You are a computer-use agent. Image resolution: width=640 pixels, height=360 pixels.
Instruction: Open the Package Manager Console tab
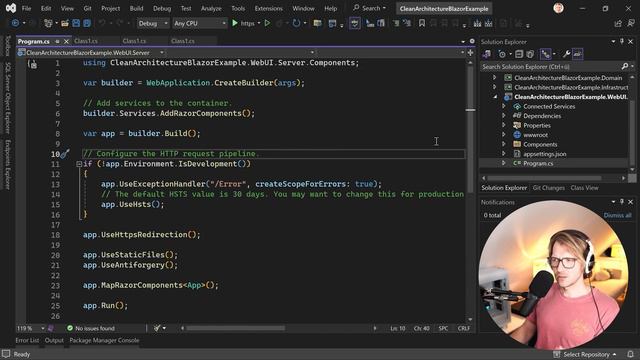[104, 340]
